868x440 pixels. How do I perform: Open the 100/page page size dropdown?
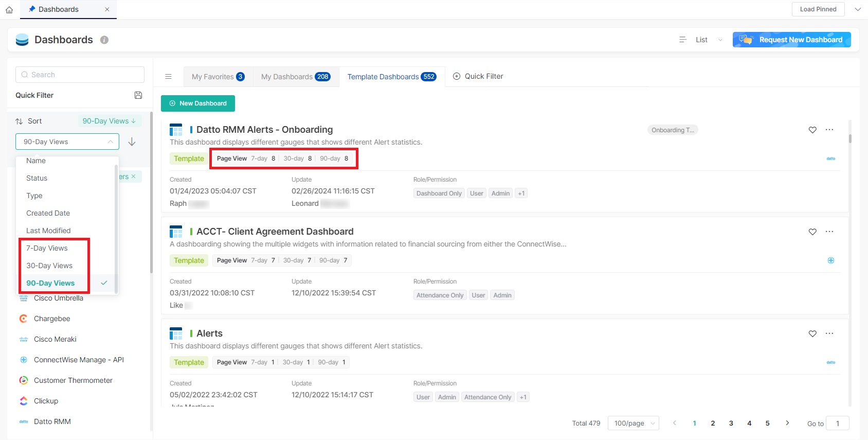coord(634,423)
